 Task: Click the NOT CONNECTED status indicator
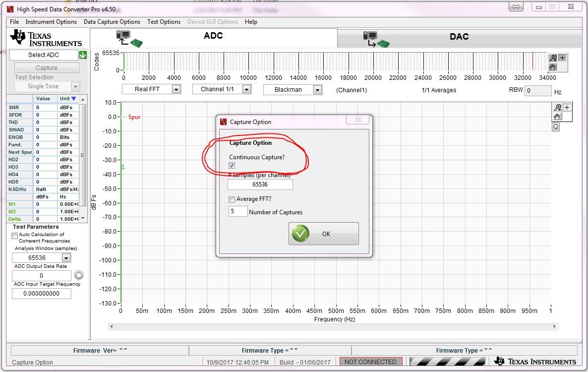370,362
